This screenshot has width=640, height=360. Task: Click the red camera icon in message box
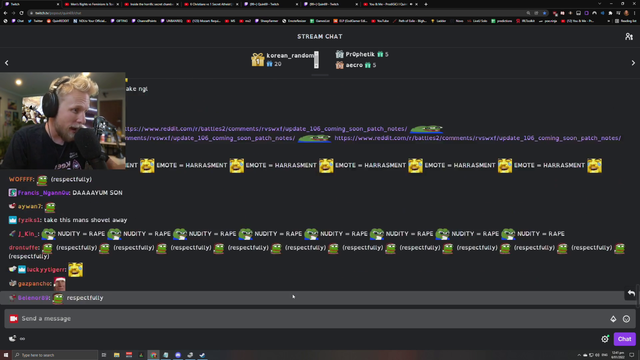click(13, 318)
